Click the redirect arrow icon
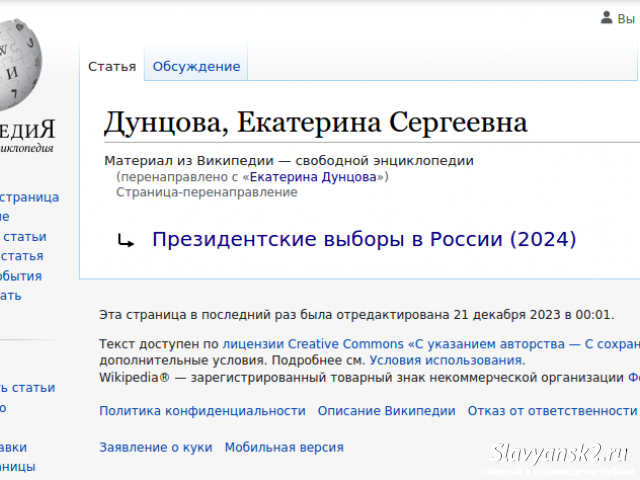Viewport: 640px width, 480px height. tap(126, 241)
